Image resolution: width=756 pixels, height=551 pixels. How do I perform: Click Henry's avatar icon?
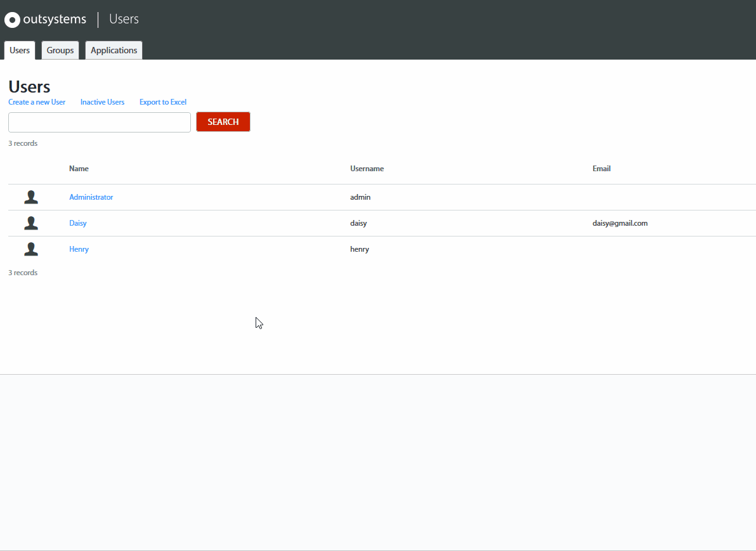(x=30, y=249)
